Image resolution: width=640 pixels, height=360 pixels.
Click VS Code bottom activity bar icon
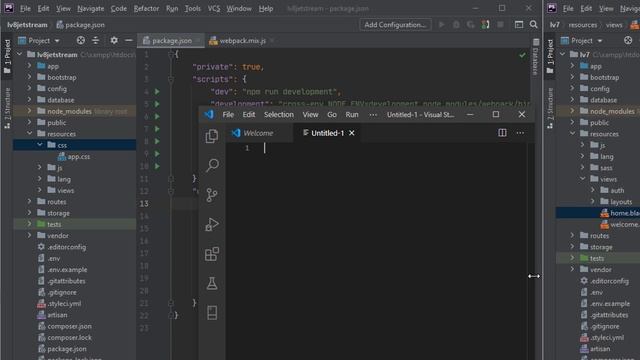[x=212, y=313]
